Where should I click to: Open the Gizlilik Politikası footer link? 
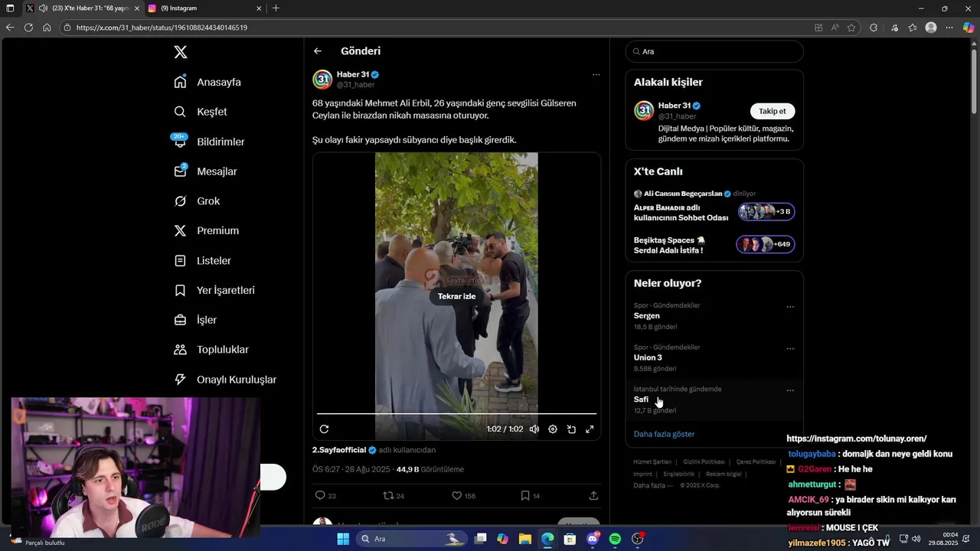coord(704,462)
